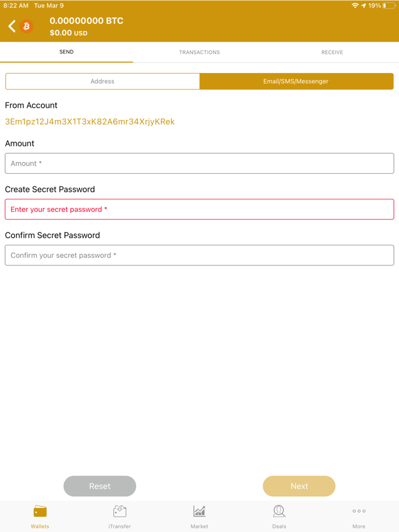Open the iTransfer section

119,514
